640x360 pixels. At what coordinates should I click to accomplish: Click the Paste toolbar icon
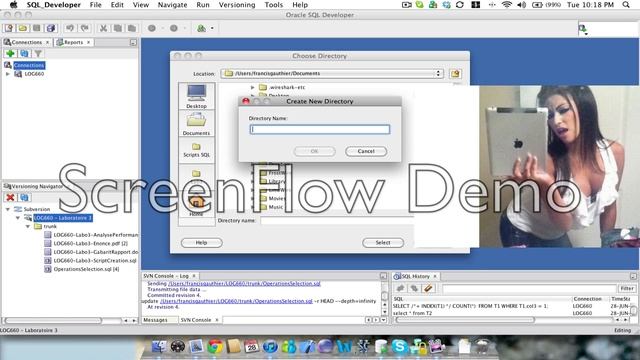[132, 28]
